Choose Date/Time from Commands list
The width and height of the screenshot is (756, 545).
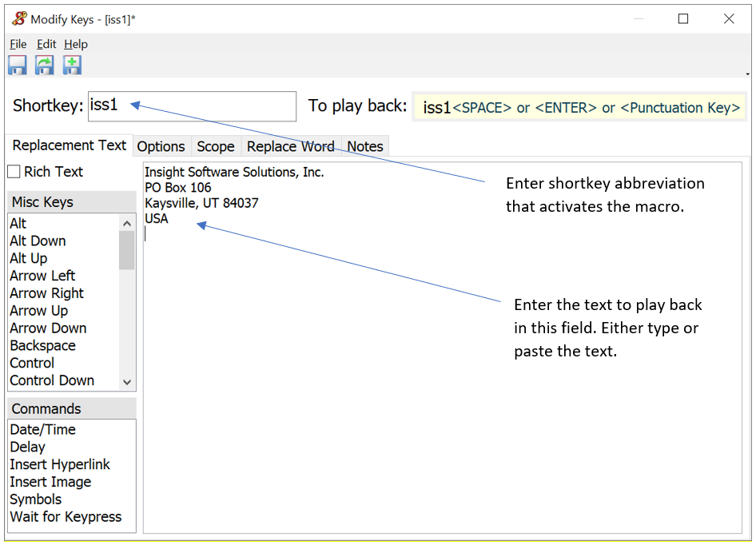42,429
